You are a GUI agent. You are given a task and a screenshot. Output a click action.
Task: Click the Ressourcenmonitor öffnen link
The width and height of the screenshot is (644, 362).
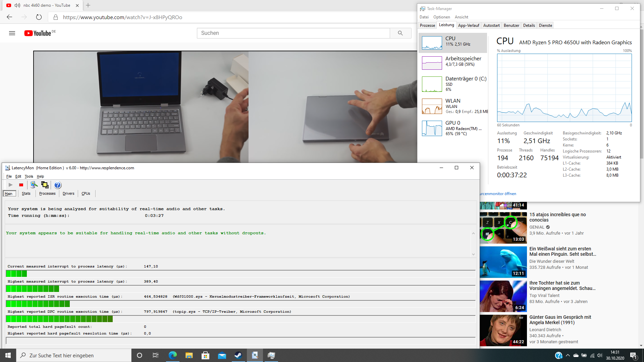498,194
